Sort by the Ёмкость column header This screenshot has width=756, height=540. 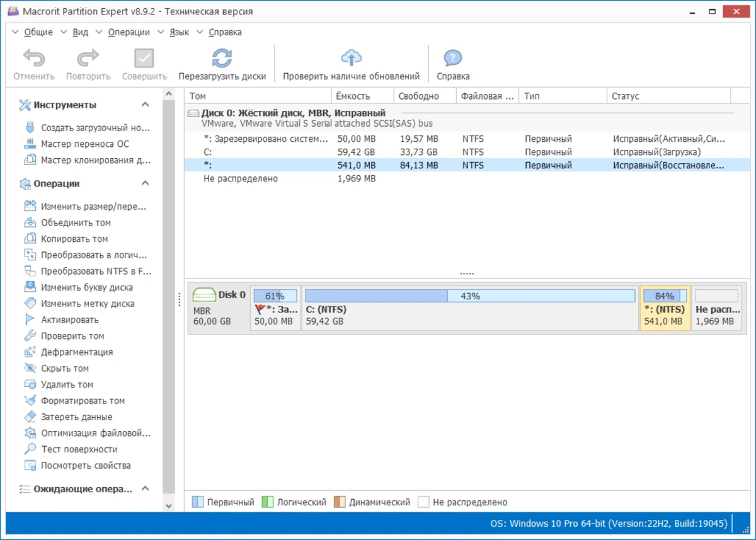(x=363, y=96)
